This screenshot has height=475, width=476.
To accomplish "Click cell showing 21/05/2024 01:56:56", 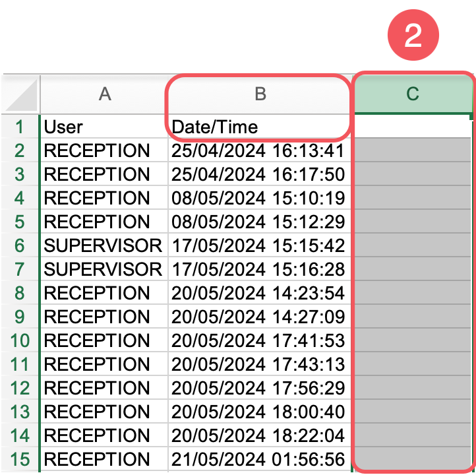I will 258,459.
